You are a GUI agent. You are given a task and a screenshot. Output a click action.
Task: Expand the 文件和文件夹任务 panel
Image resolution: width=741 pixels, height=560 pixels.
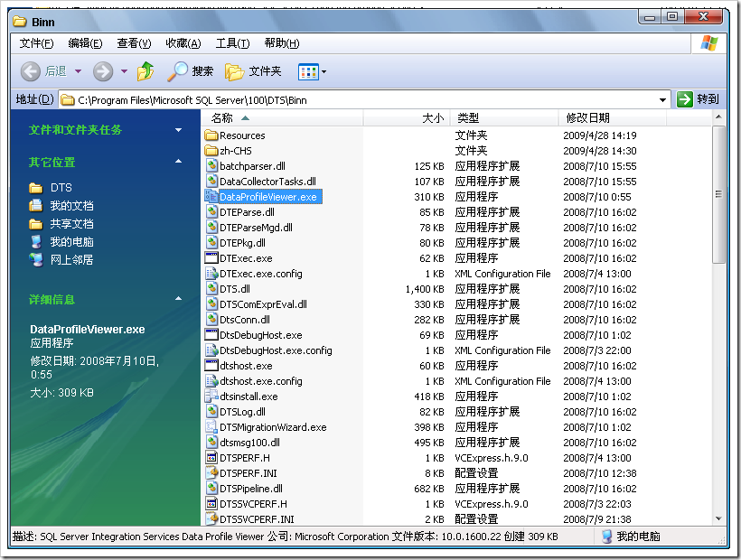coord(179,130)
